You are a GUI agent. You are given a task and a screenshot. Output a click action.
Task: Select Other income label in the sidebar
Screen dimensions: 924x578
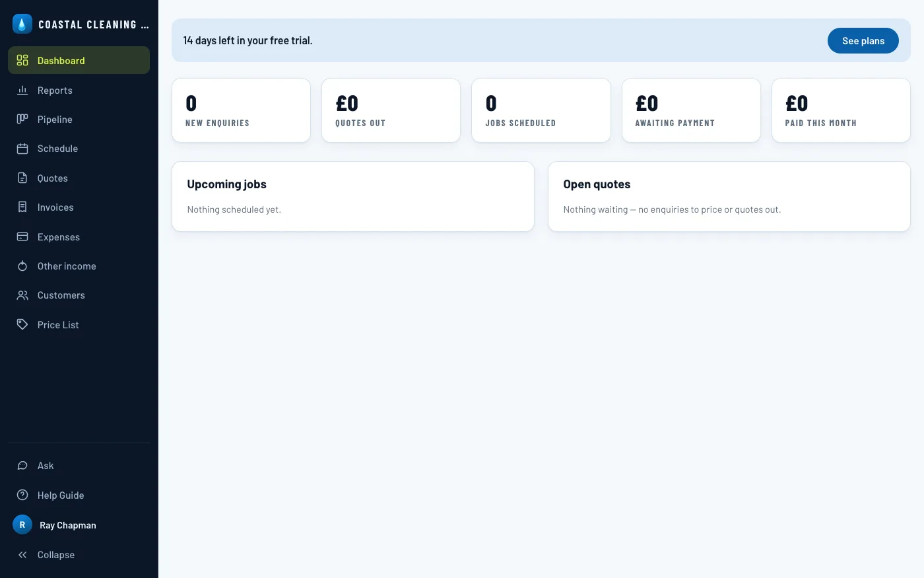pos(67,266)
